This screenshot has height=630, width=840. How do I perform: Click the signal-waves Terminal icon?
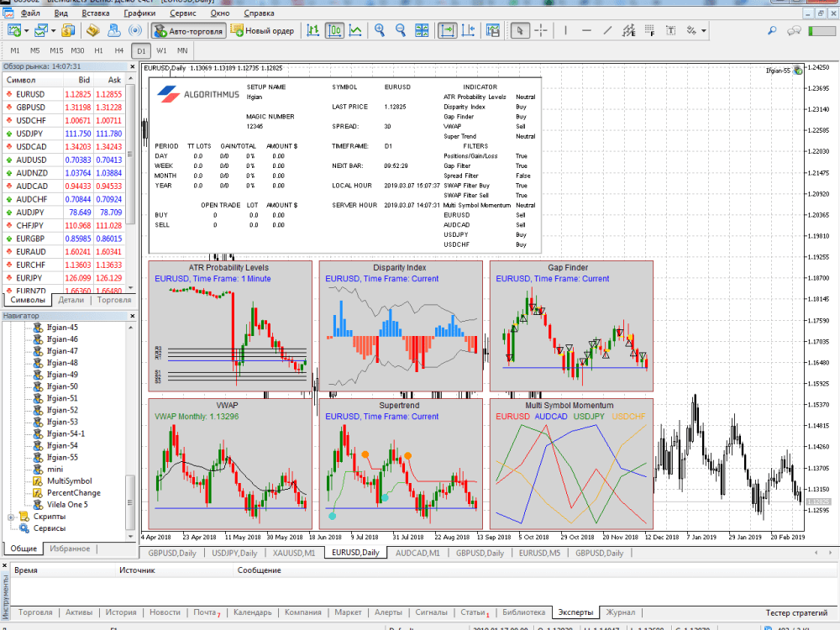pyautogui.click(x=135, y=30)
